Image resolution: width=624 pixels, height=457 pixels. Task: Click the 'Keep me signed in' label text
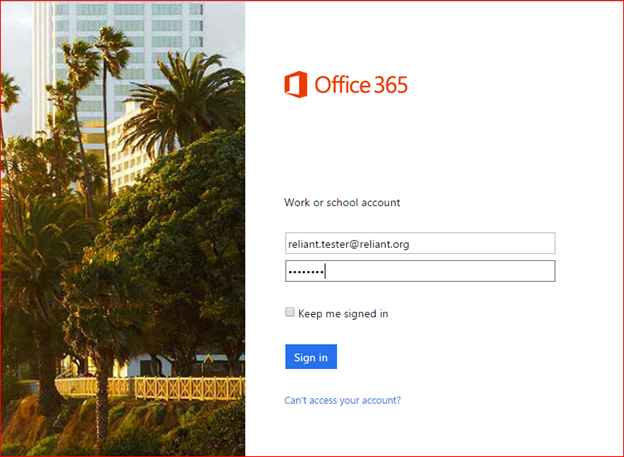coord(343,313)
